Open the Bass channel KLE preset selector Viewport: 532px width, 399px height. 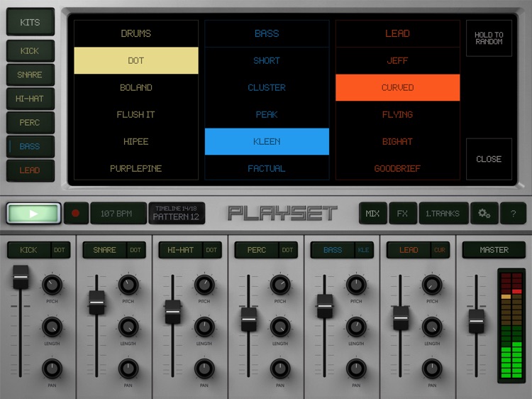(x=362, y=250)
